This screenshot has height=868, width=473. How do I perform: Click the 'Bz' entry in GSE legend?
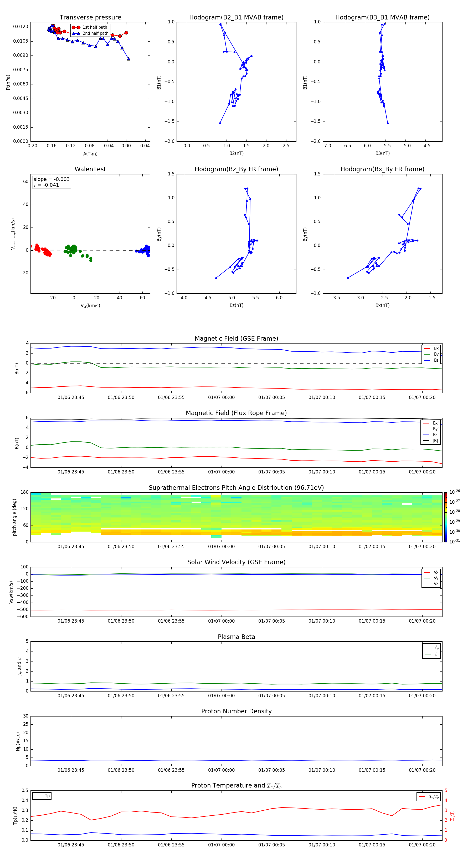(x=431, y=361)
